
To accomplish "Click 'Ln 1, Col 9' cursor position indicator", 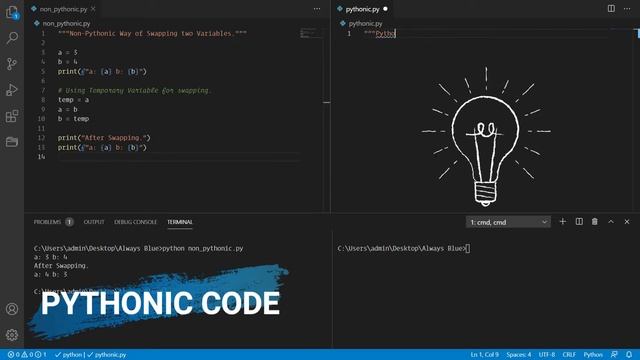I will point(484,355).
